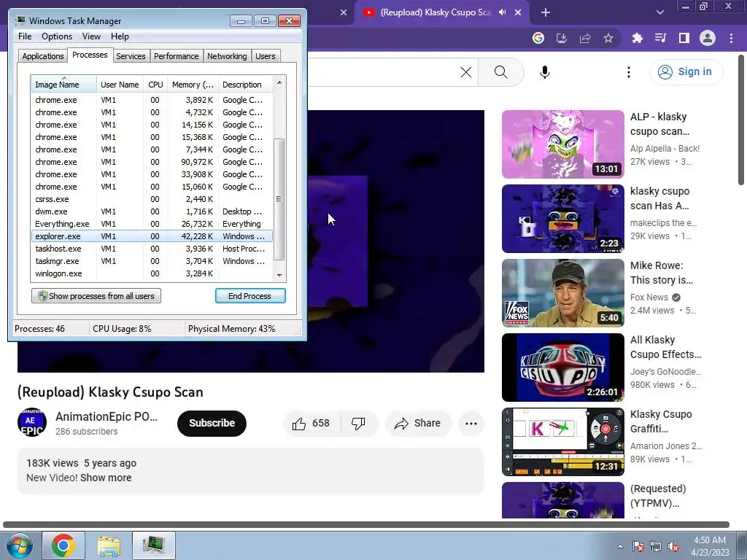Show hidden tray icons arrow
747x560 pixels.
pos(620,546)
